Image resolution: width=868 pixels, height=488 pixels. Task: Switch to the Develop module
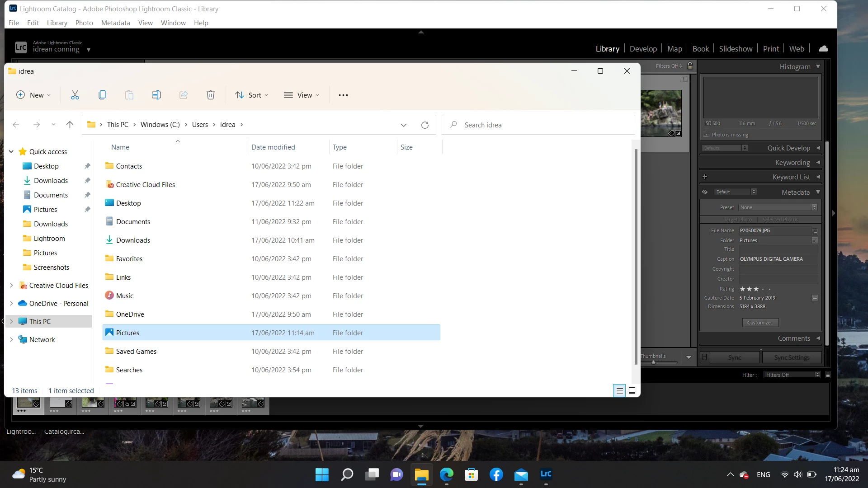tap(643, 49)
